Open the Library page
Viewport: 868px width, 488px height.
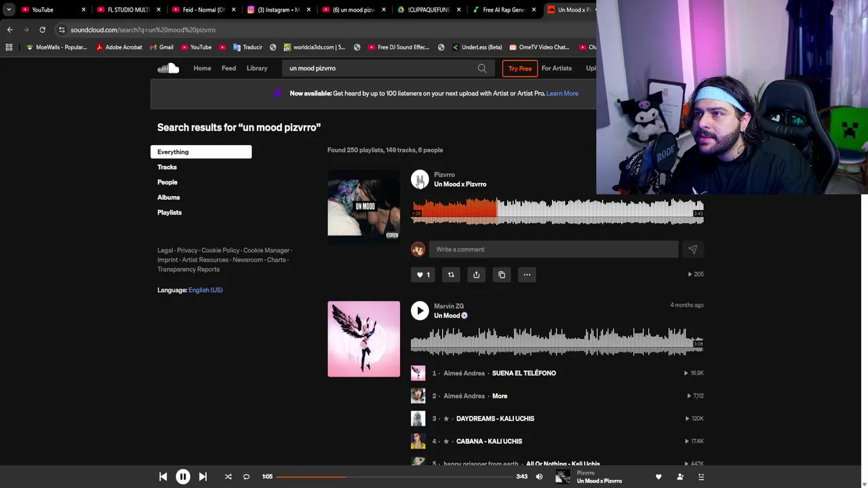[257, 68]
